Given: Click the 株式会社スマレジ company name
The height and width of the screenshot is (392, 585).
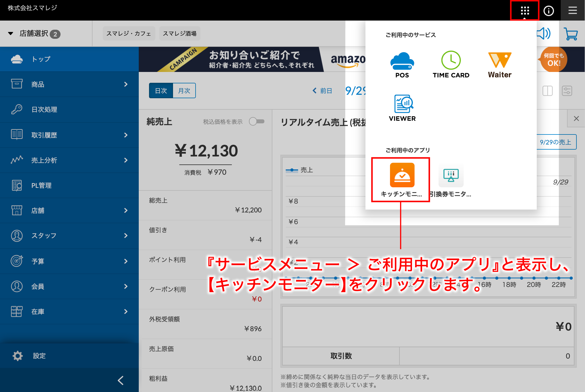Looking at the screenshot, I should (32, 8).
